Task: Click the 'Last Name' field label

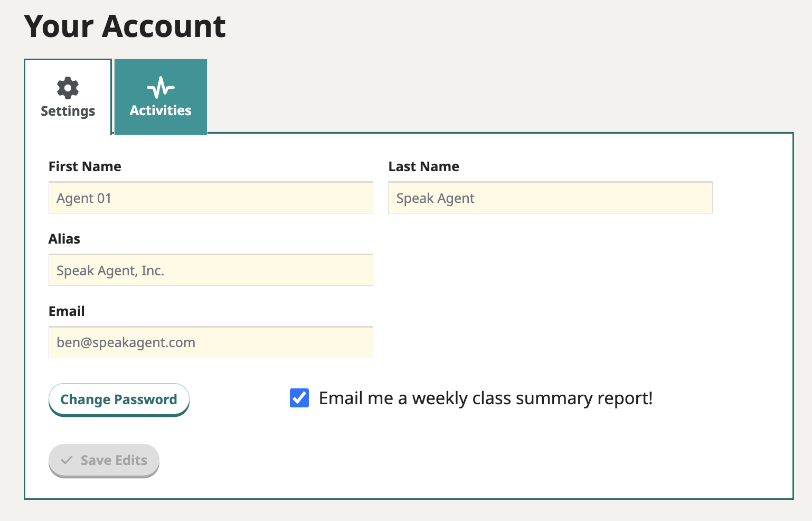Action: tap(423, 166)
